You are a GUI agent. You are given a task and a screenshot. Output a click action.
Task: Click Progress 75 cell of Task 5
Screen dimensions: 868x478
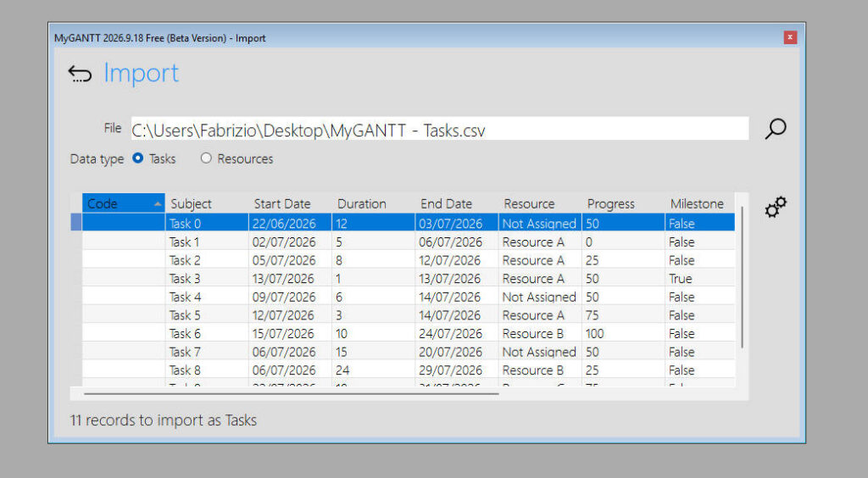[x=623, y=314]
